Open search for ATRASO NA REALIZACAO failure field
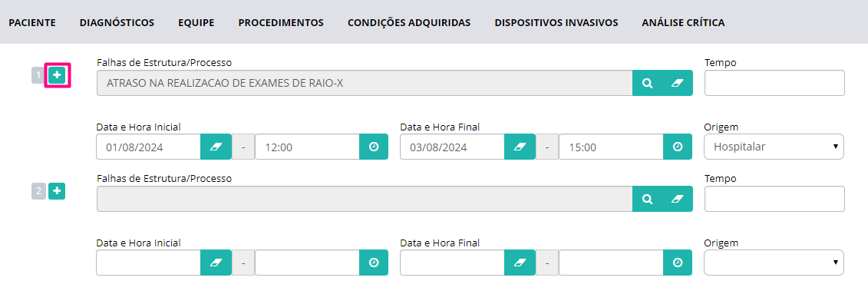This screenshot has height=294, width=868. (x=647, y=83)
